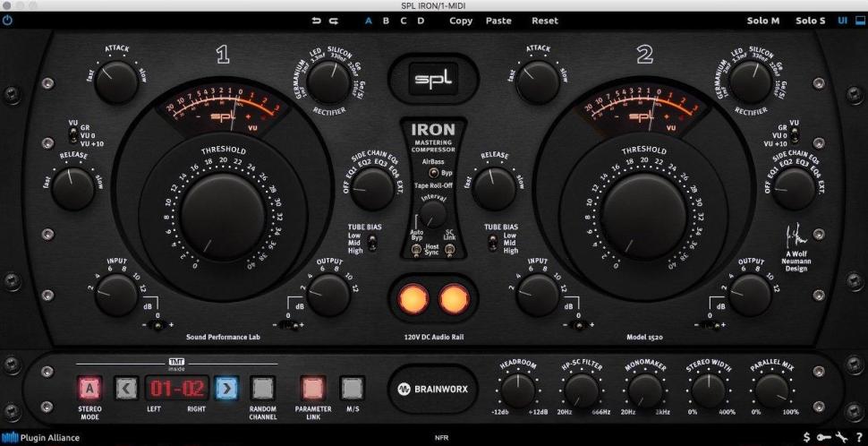Click channel 2 Rectifier selector knob
Image resolution: width=868 pixels, height=446 pixels.
751,82
